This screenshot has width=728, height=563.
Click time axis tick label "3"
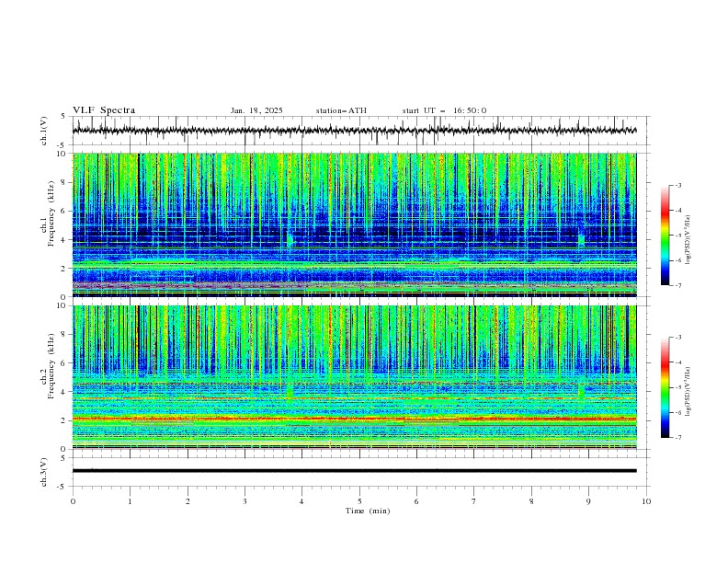click(245, 501)
